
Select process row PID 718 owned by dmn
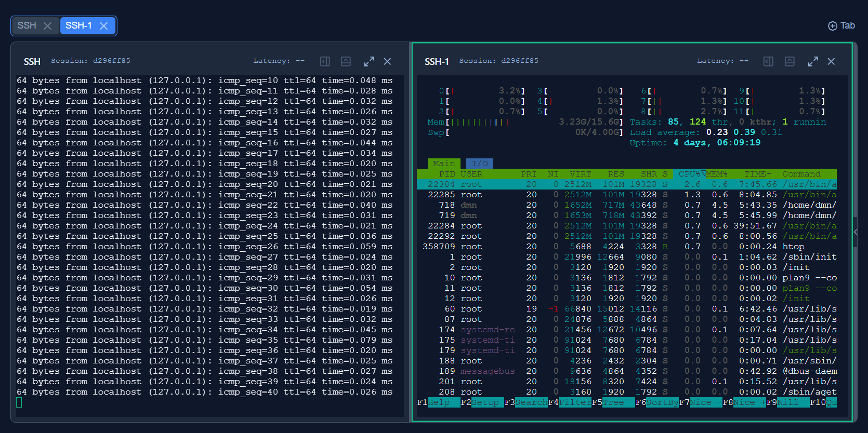(x=627, y=205)
